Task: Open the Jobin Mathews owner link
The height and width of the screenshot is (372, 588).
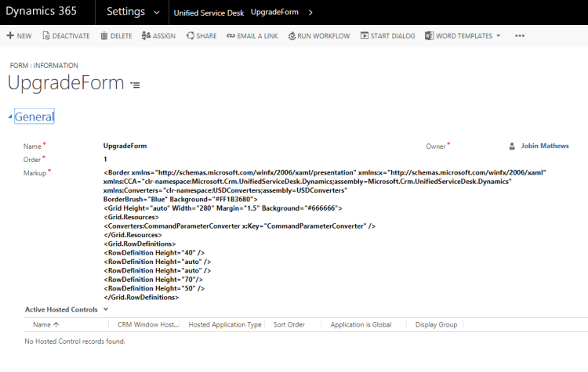Action: 545,146
